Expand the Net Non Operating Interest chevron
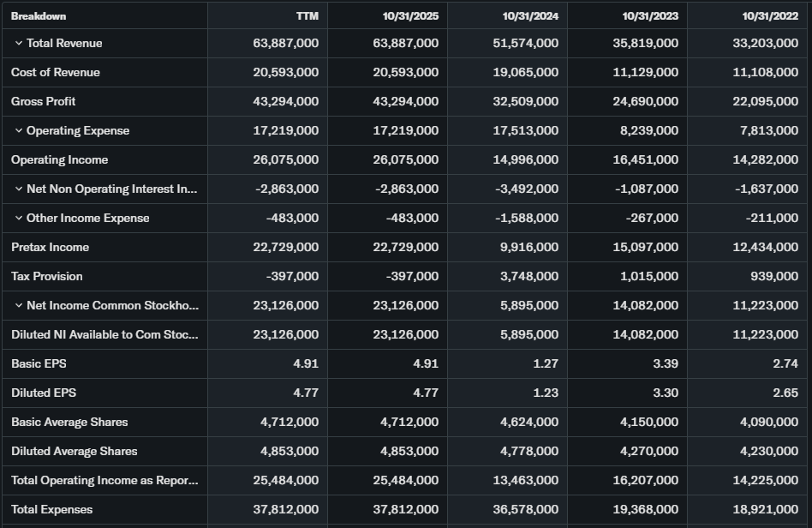Image resolution: width=812 pixels, height=528 pixels. click(18, 189)
